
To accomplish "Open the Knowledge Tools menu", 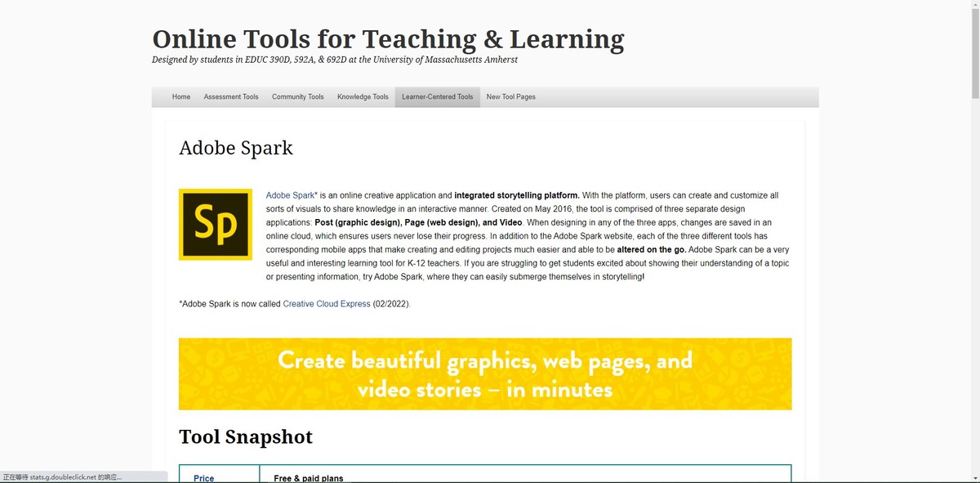I will pos(363,97).
